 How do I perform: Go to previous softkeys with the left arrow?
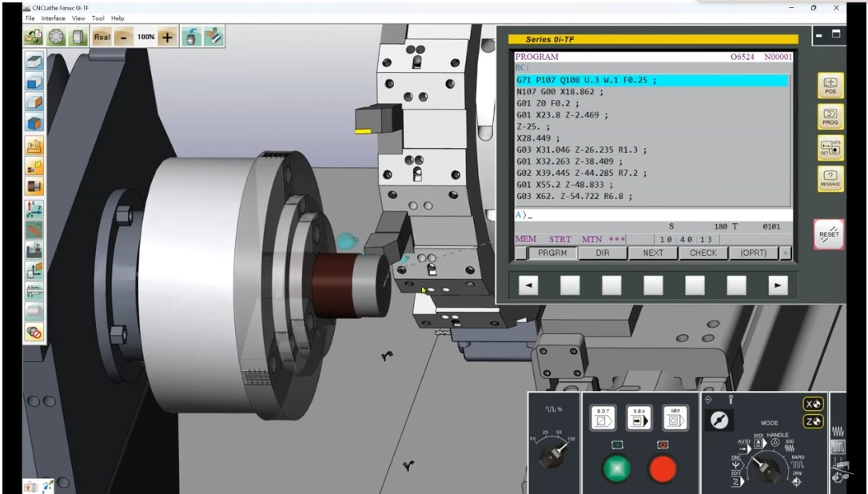(528, 285)
